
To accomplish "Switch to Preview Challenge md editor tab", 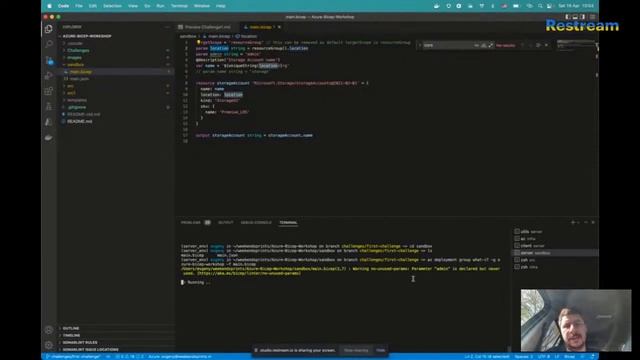I will coord(208,27).
